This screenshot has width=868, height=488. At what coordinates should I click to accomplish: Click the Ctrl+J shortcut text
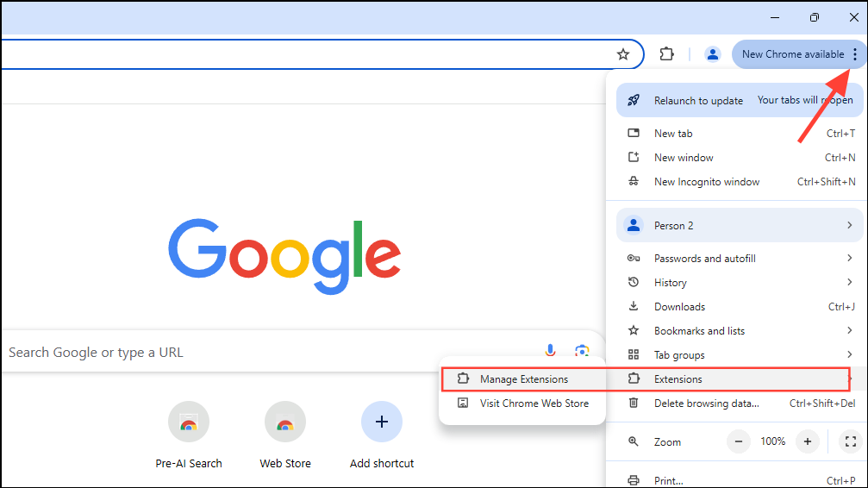coord(841,306)
